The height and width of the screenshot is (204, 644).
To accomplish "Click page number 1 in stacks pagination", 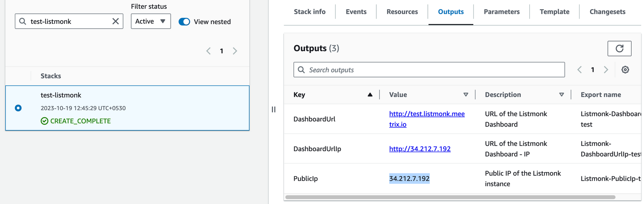I will coord(221,51).
